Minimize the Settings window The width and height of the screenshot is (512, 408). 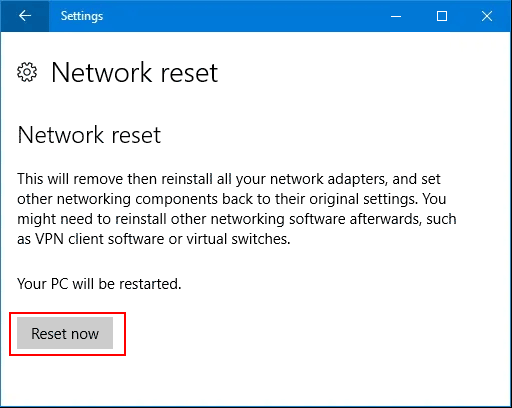click(396, 16)
